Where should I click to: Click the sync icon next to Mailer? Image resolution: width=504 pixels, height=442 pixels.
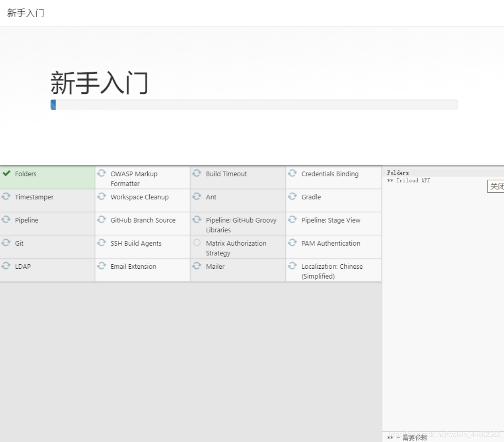pos(197,265)
